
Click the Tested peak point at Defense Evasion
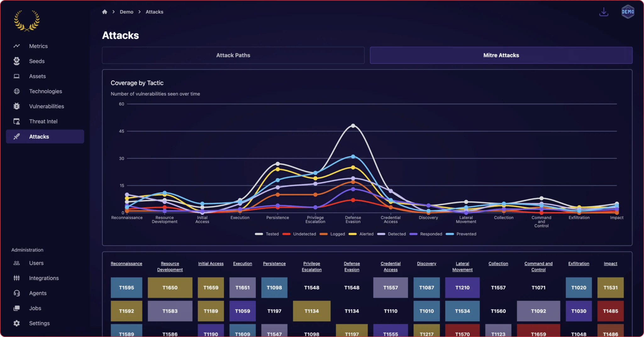353,126
